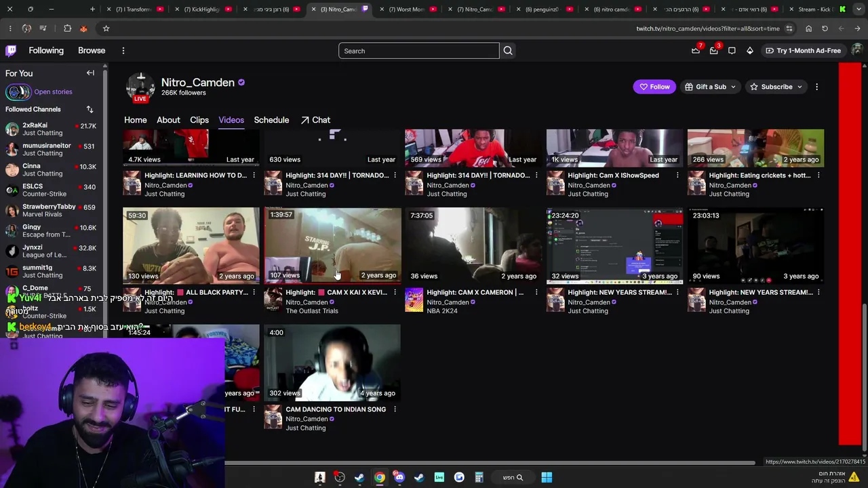Switch to the Clips tab
This screenshot has width=868, height=488.
coord(199,120)
